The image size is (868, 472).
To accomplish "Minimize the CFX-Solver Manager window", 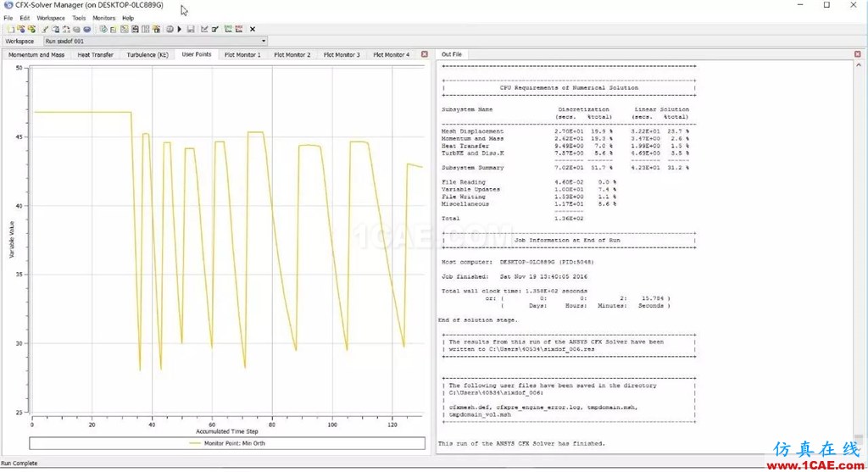I will click(800, 5).
